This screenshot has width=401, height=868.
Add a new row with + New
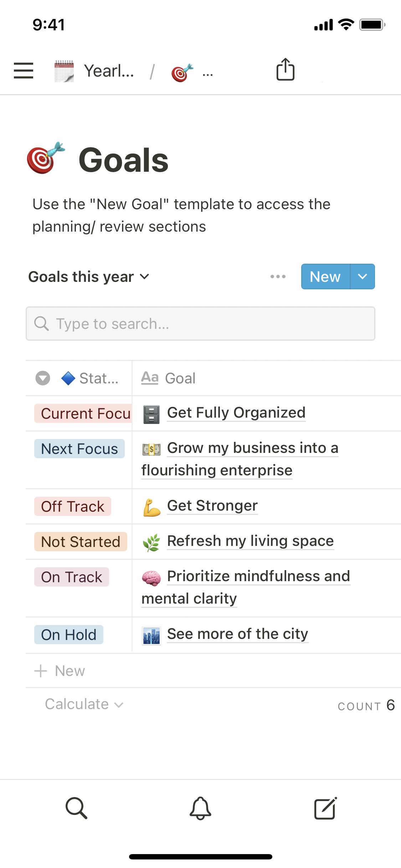[x=60, y=671]
